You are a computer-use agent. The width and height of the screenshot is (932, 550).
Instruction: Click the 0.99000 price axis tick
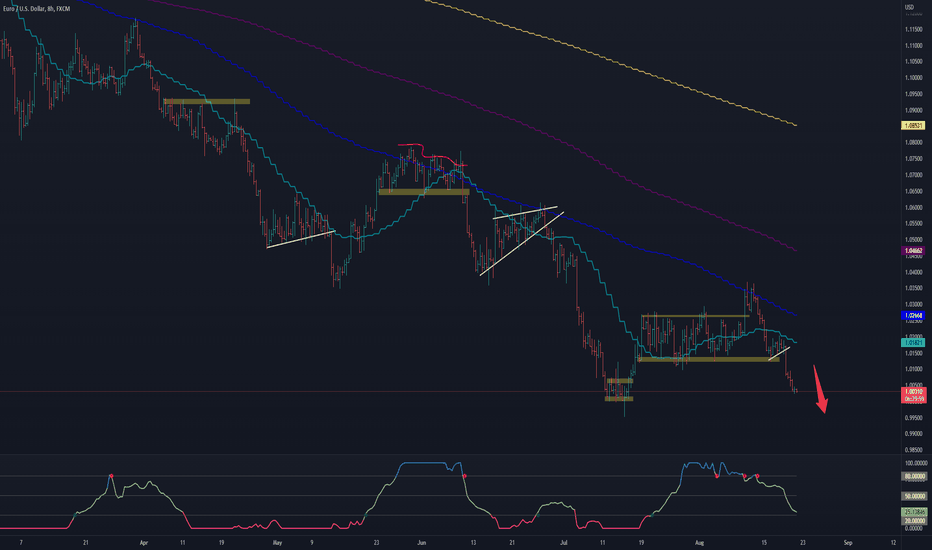tap(914, 434)
